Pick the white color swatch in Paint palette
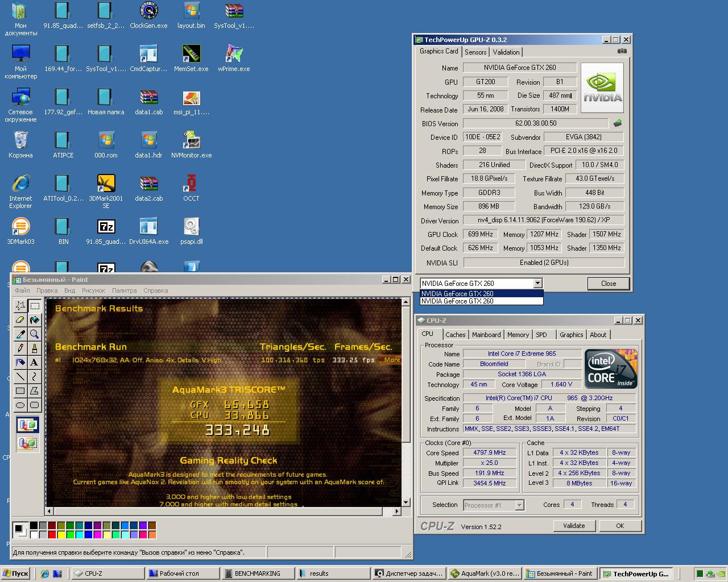Image resolution: width=728 pixels, height=582 pixels. (x=34, y=534)
